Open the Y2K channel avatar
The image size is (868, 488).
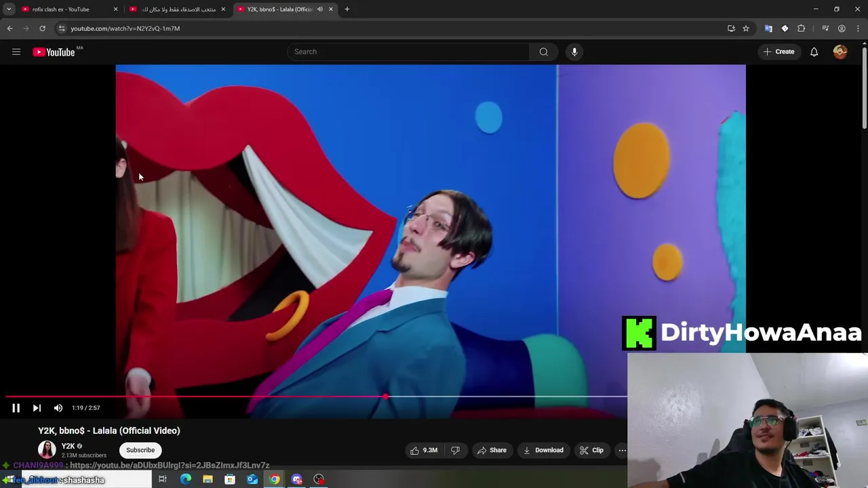point(47,449)
